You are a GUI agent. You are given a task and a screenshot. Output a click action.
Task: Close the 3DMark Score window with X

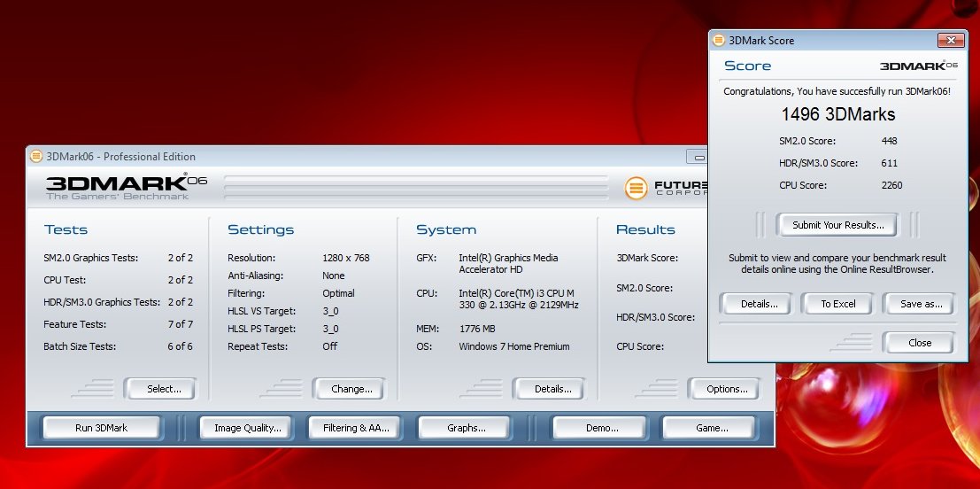(951, 40)
